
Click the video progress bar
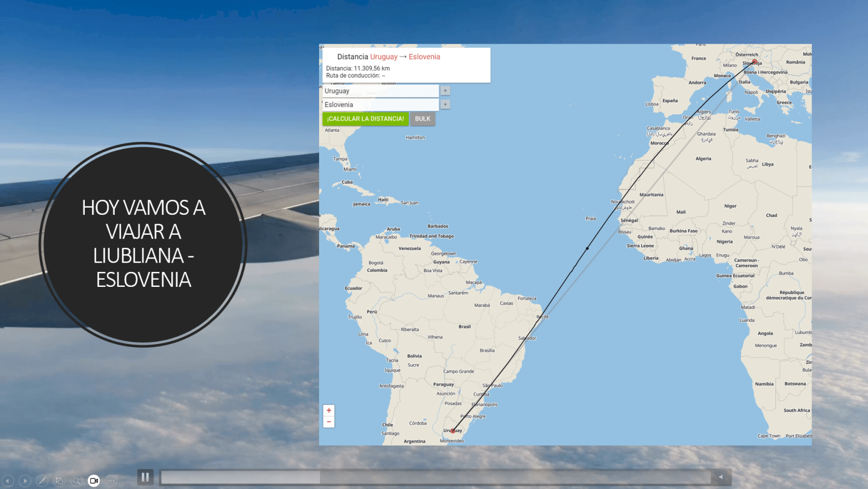coord(435,477)
